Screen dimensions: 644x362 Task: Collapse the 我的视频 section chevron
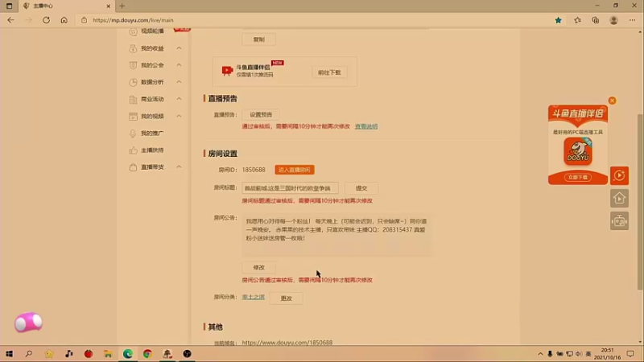[179, 116]
